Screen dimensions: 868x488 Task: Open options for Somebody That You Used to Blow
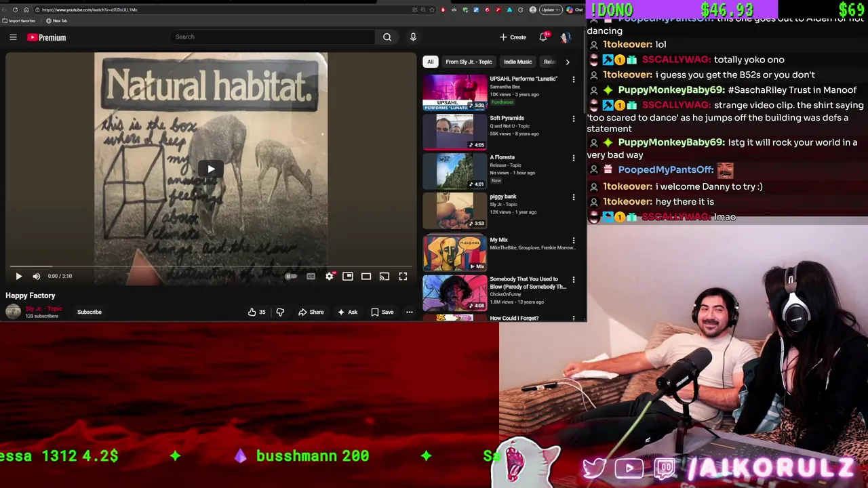574,280
